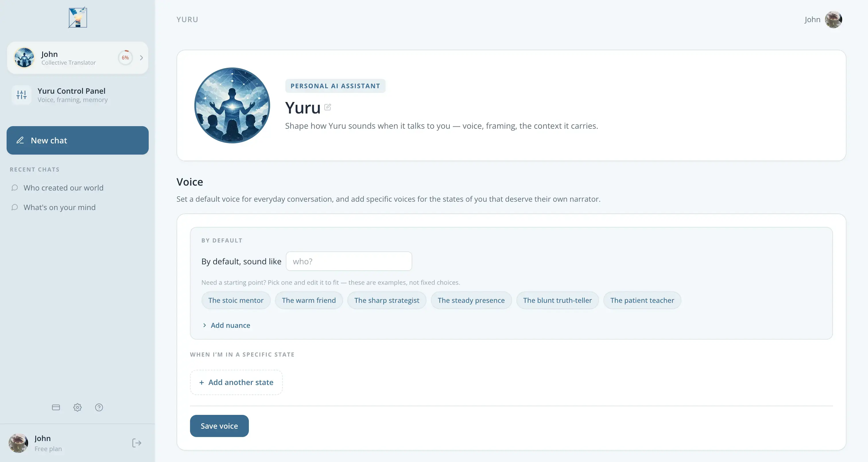
Task: Click John's avatar in sidebar bottom
Action: pos(18,443)
